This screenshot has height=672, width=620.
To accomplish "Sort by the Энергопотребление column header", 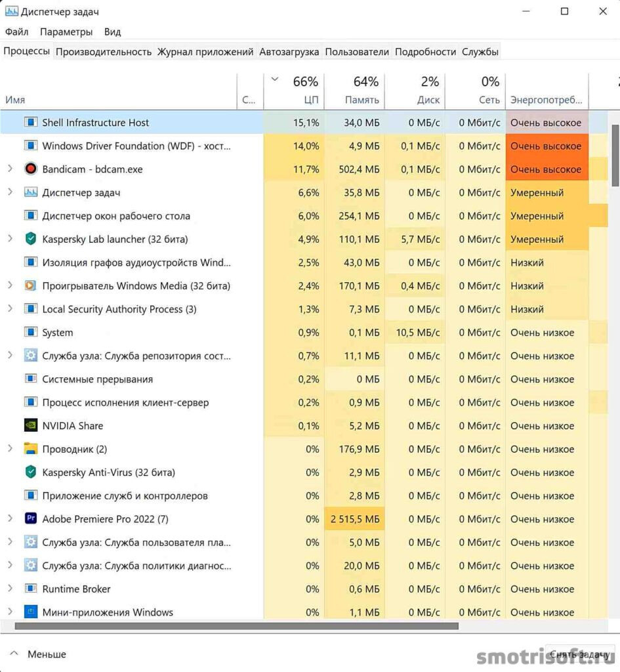I will (x=547, y=91).
